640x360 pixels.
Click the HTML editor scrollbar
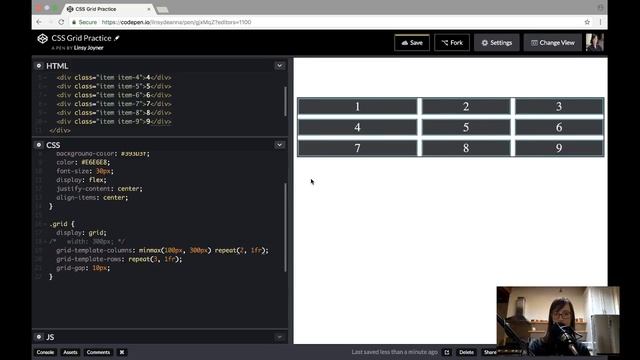(x=285, y=101)
